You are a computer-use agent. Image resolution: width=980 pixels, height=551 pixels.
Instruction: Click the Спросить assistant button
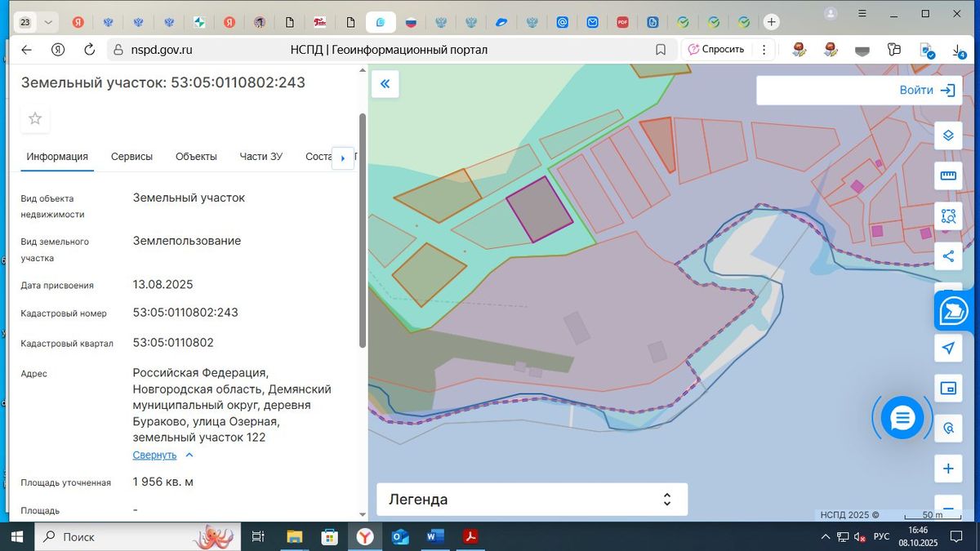pos(716,50)
